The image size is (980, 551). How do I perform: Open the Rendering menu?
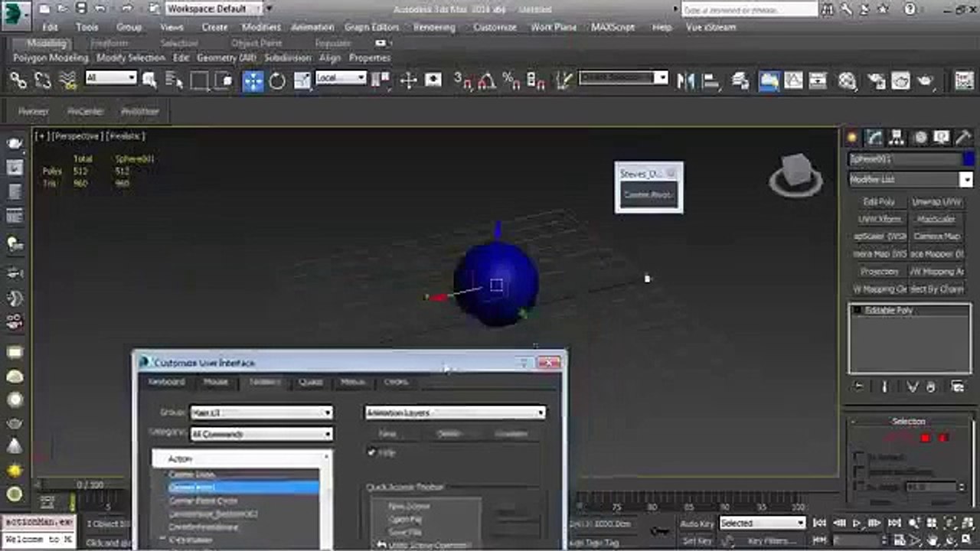click(x=434, y=28)
